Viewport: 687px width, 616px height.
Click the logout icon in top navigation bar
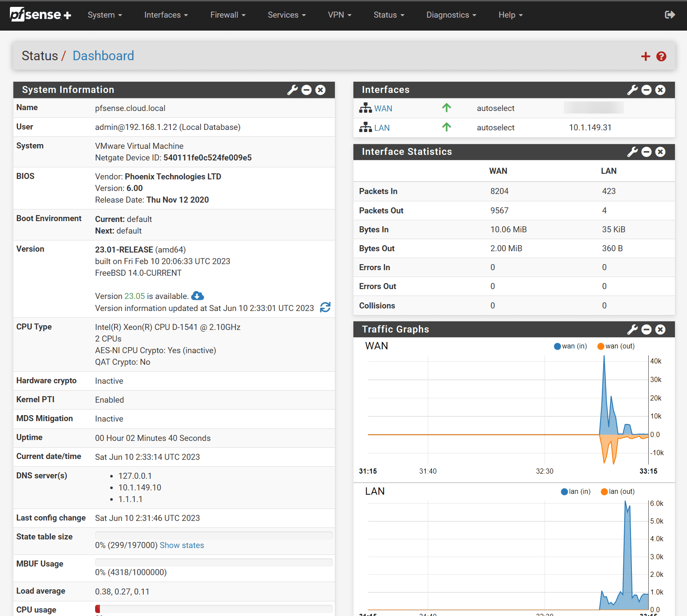(669, 15)
